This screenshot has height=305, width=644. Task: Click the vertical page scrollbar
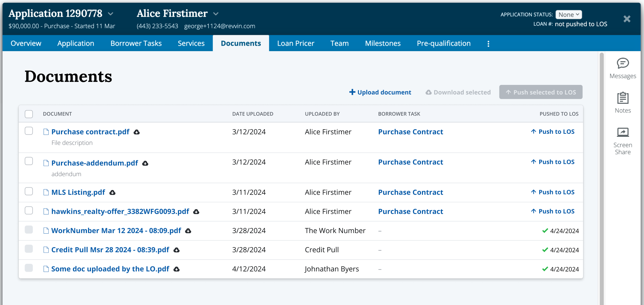pos(601,178)
